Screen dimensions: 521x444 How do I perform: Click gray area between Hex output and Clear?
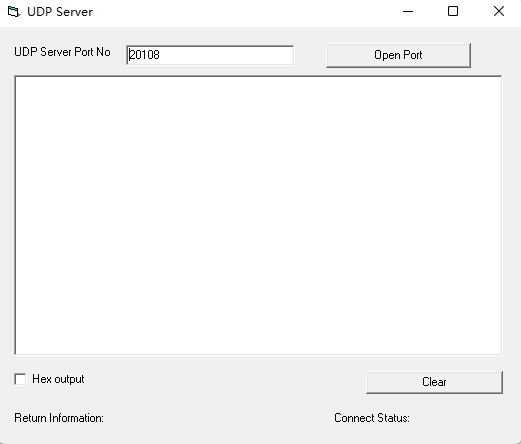tap(225, 380)
